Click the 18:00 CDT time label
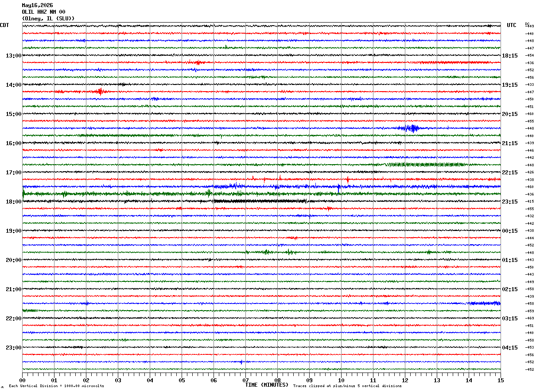The image size is (536, 392). pos(14,202)
